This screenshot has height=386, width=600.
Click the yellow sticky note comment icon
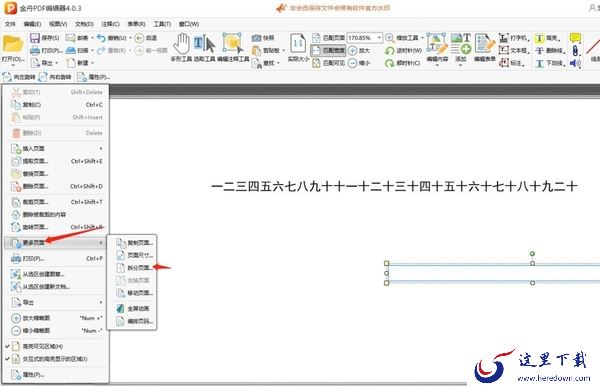click(575, 38)
